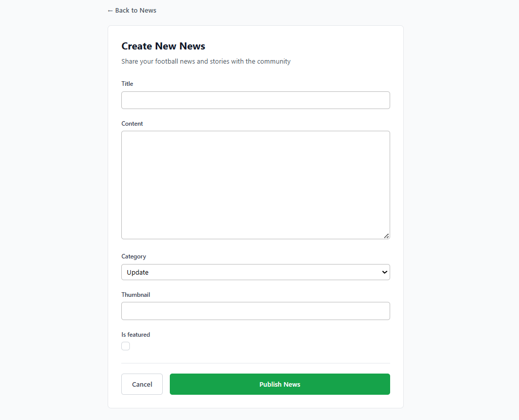
Task: Click the chevron arrow on Category select
Action: [385, 272]
